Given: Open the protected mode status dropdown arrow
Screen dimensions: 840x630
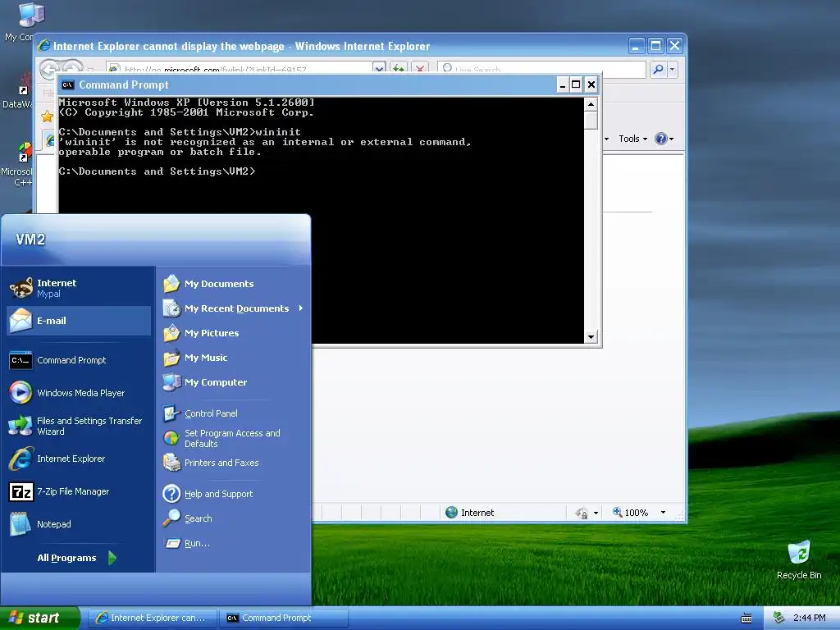Looking at the screenshot, I should 596,513.
